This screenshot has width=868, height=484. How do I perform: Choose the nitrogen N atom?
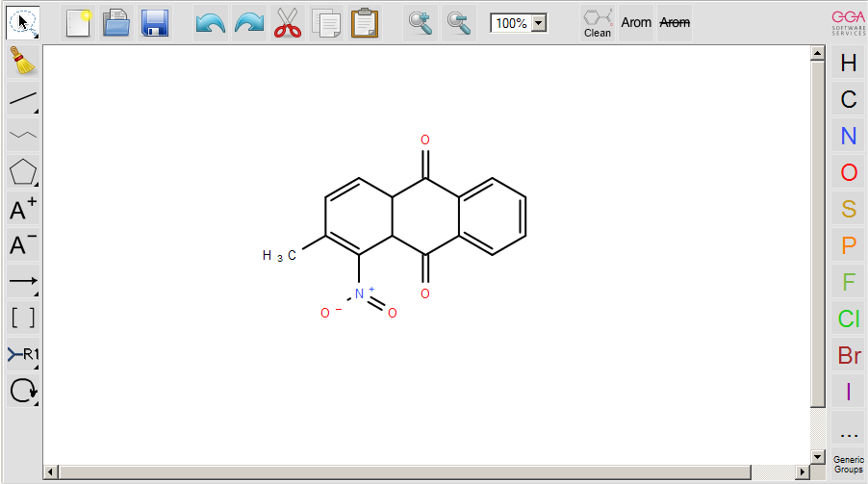(848, 137)
